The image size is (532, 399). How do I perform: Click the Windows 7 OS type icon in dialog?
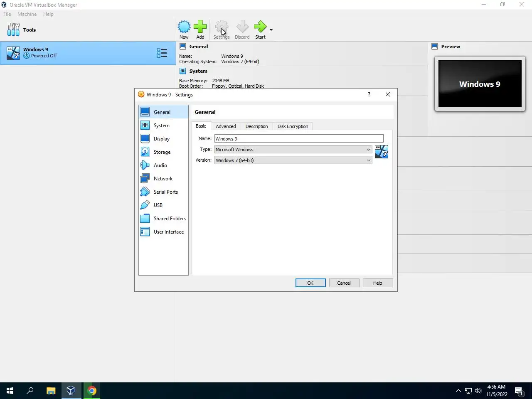coord(381,152)
